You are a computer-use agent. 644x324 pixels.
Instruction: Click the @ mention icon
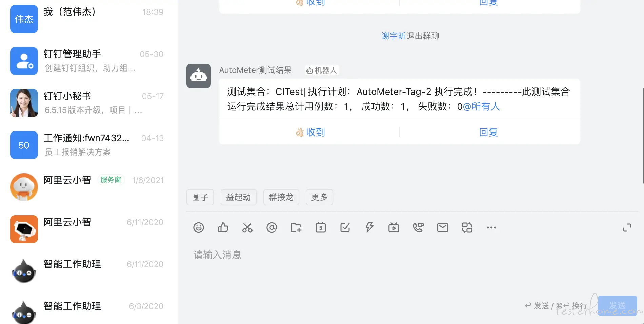pyautogui.click(x=272, y=227)
